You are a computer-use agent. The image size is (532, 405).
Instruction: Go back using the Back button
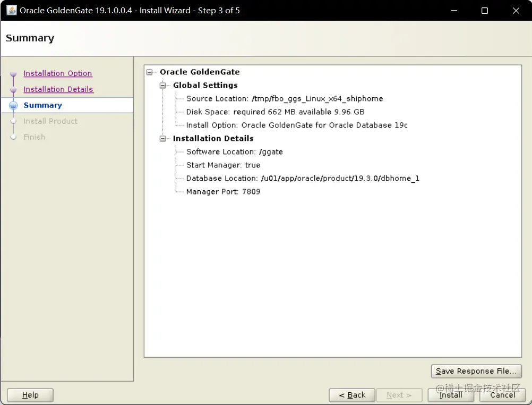click(x=351, y=395)
